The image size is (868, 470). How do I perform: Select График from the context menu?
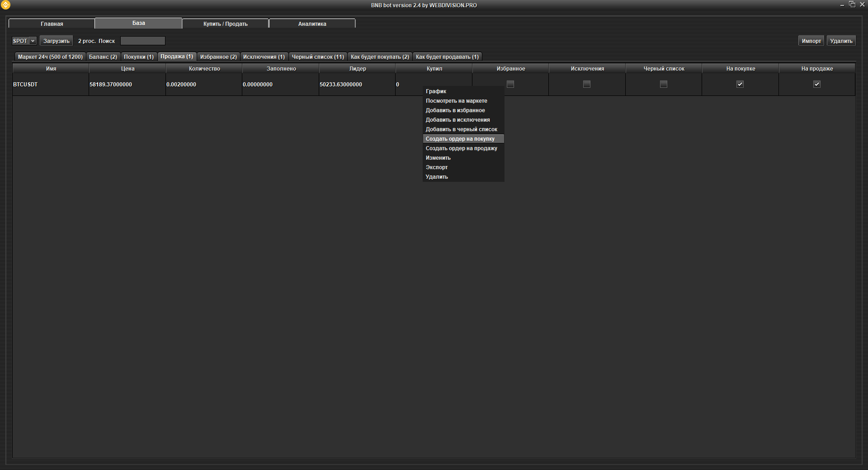pyautogui.click(x=436, y=91)
